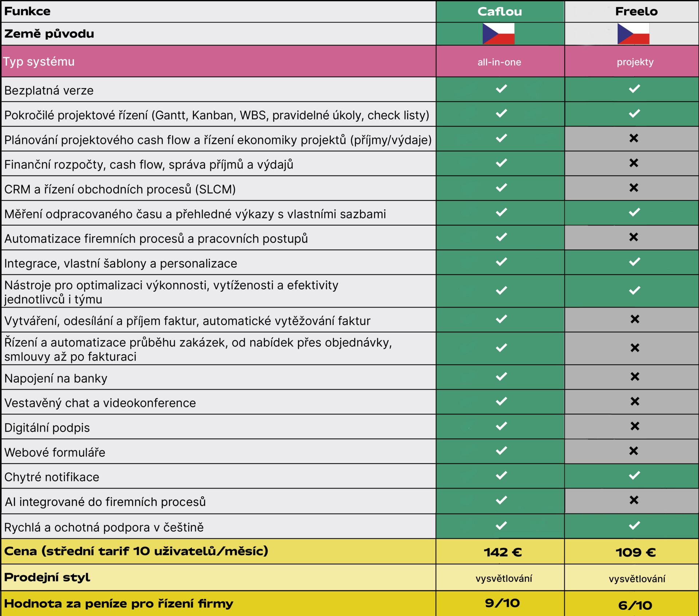Click the Czech flag under Caflou

click(x=498, y=34)
